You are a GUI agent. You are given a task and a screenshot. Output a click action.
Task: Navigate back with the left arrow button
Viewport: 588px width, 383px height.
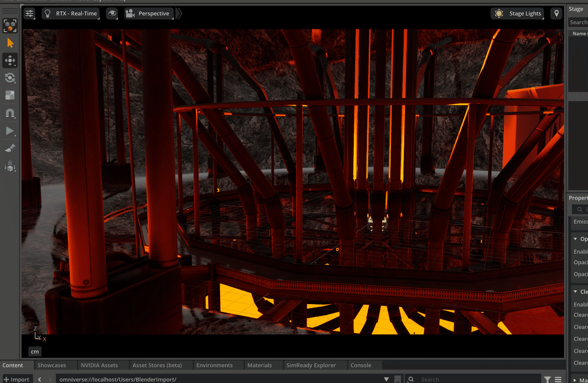click(x=40, y=379)
